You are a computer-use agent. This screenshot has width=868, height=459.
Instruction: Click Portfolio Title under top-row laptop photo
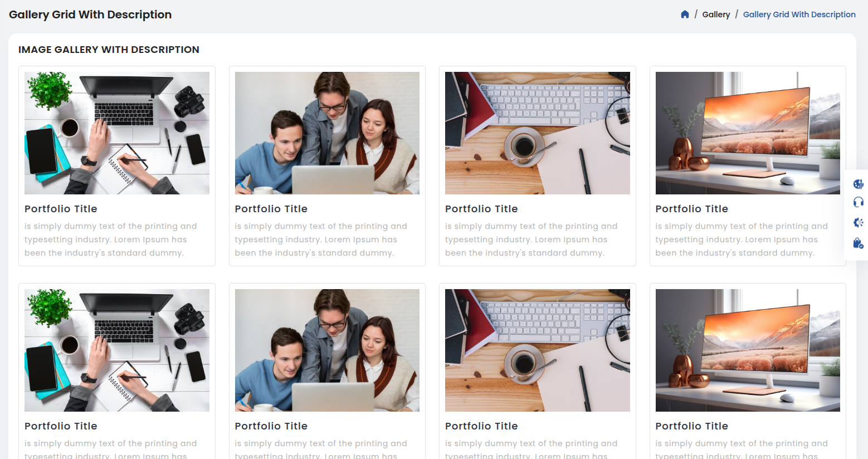click(61, 209)
